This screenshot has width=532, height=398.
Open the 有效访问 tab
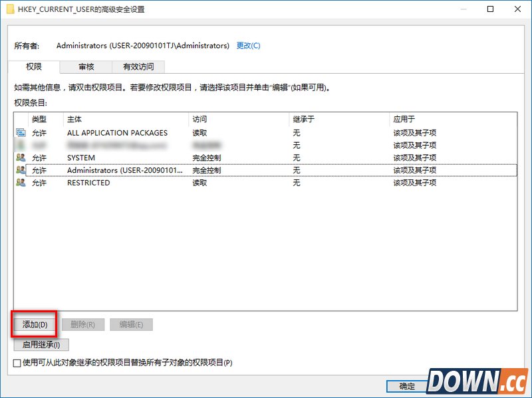click(138, 66)
